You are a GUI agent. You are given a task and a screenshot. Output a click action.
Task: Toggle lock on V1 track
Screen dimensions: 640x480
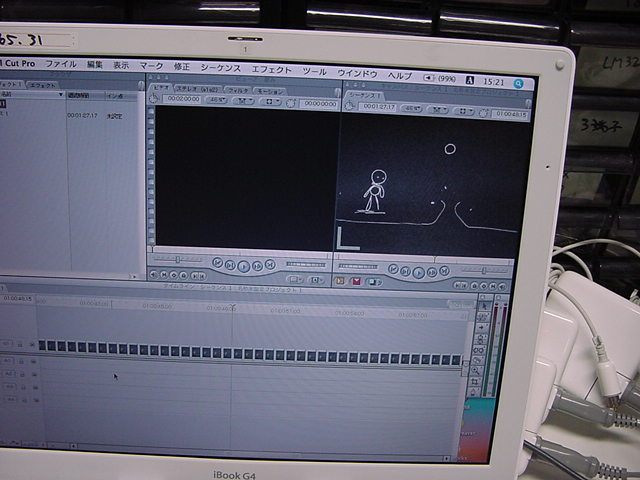click(20, 344)
